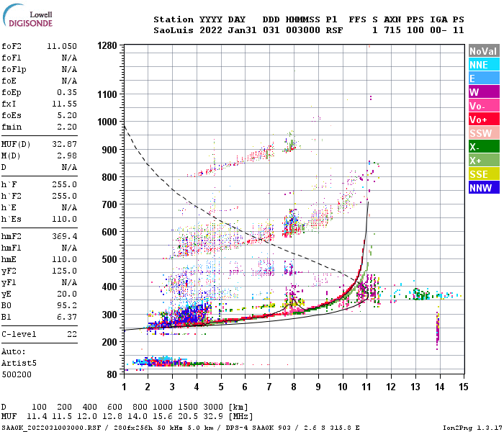Click the 11 MHz x-axis label
The width and height of the screenshot is (504, 432).
(366, 387)
